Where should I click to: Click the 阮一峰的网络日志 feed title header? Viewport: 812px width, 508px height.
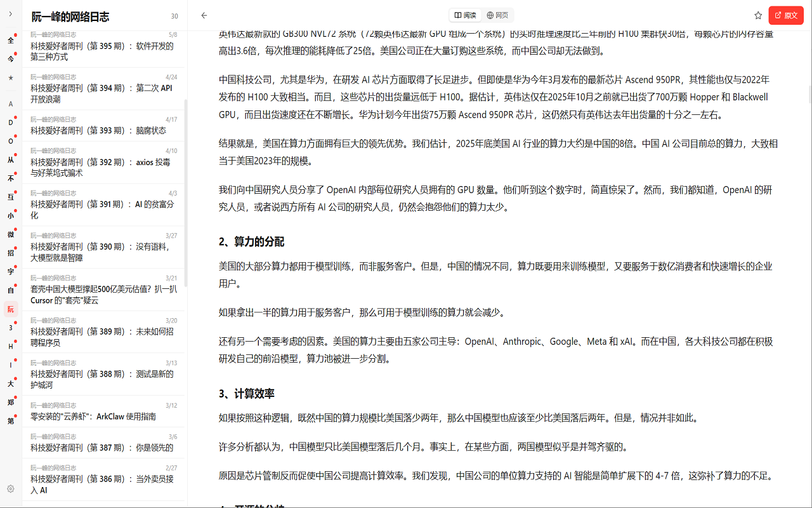70,17
